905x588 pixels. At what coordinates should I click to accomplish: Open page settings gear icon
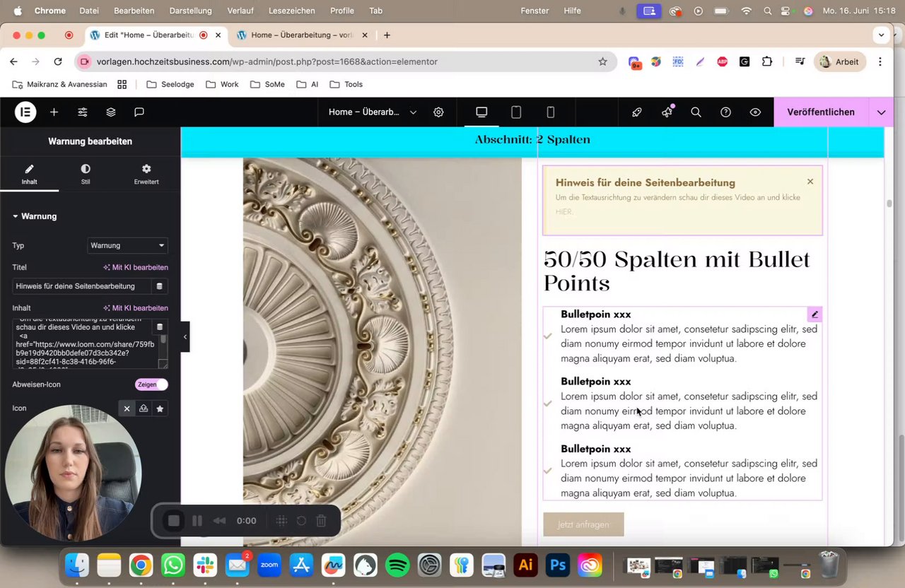tap(438, 112)
